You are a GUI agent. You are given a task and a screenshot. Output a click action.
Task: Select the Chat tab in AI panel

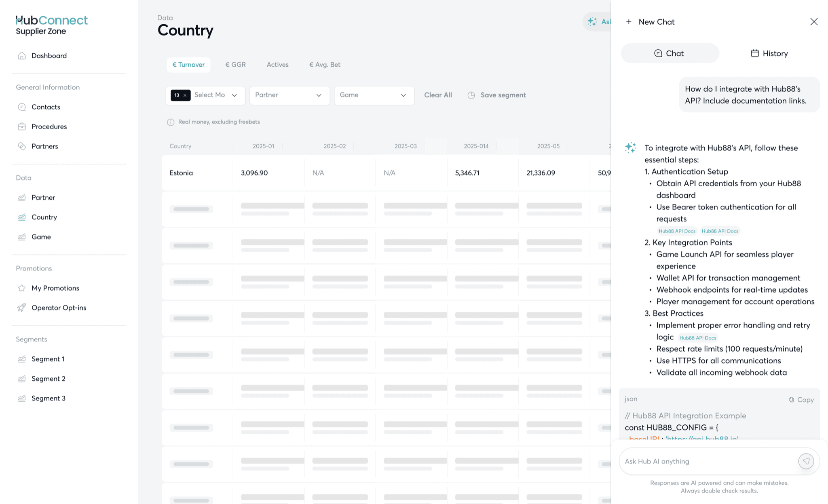click(x=670, y=53)
